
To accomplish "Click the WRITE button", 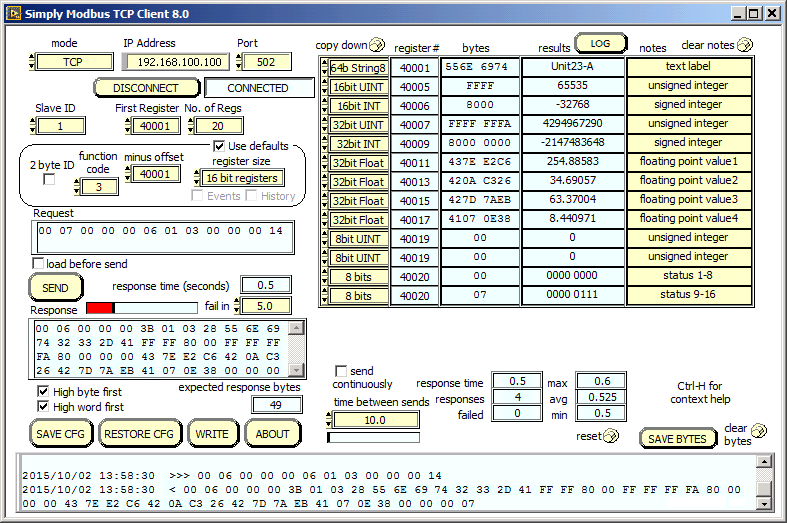I will point(212,434).
